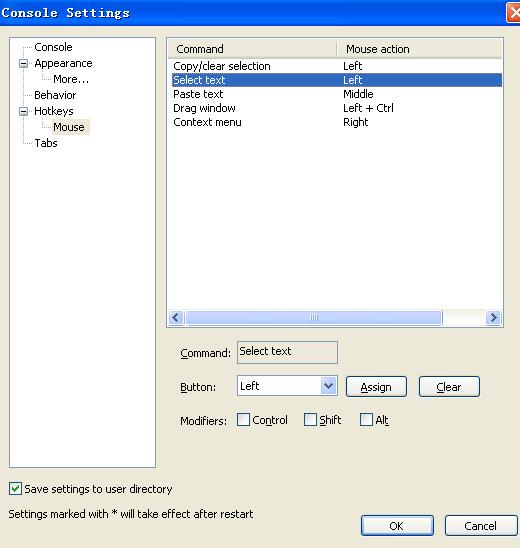The image size is (520, 548).
Task: Open the Button dropdown list
Action: click(x=328, y=386)
